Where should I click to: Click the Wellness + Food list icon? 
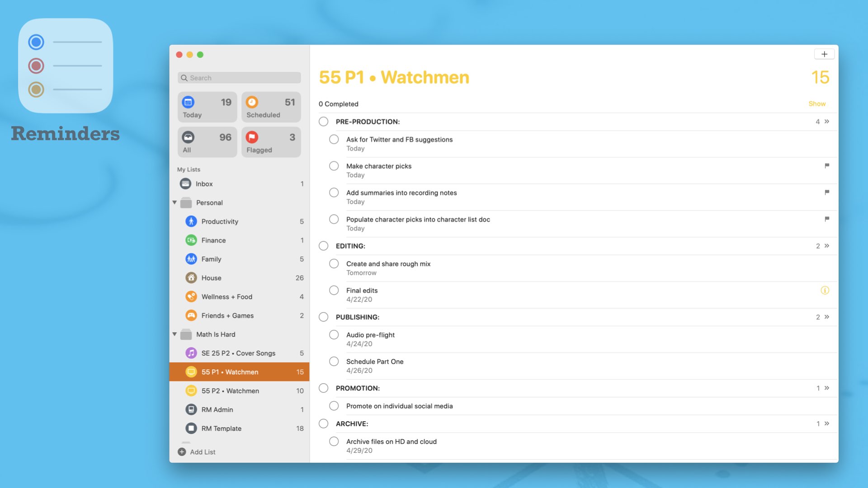(x=191, y=297)
